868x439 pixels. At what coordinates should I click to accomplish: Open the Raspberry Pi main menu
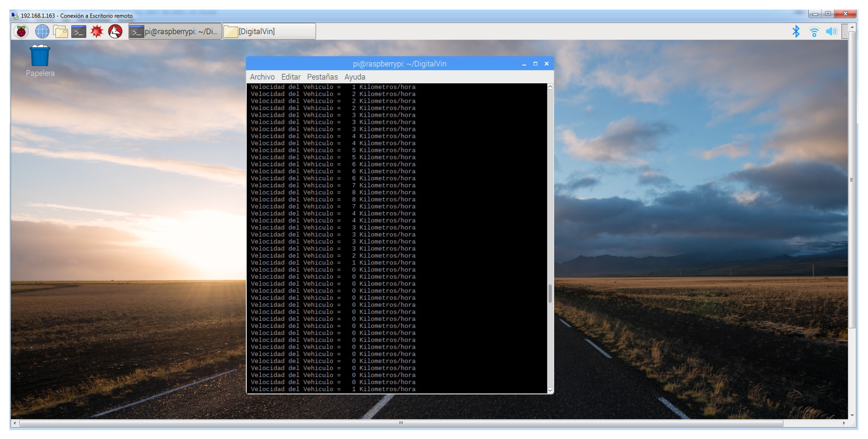[21, 32]
